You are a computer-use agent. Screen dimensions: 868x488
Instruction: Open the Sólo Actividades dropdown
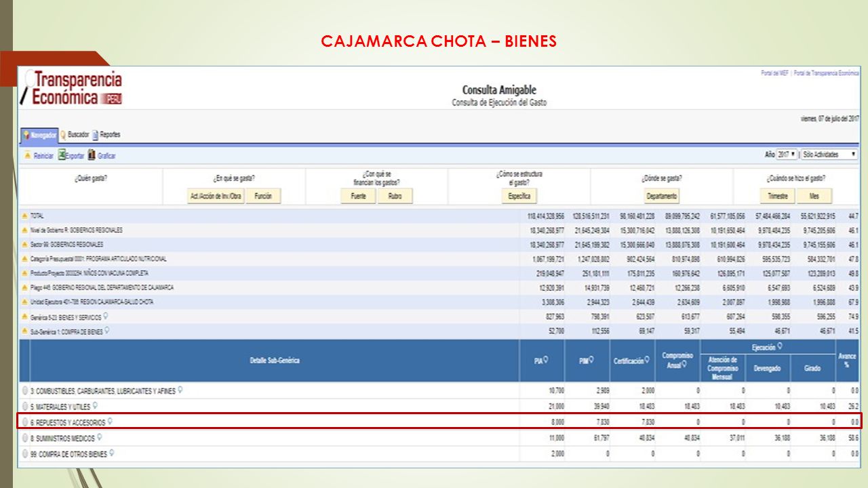pyautogui.click(x=829, y=155)
